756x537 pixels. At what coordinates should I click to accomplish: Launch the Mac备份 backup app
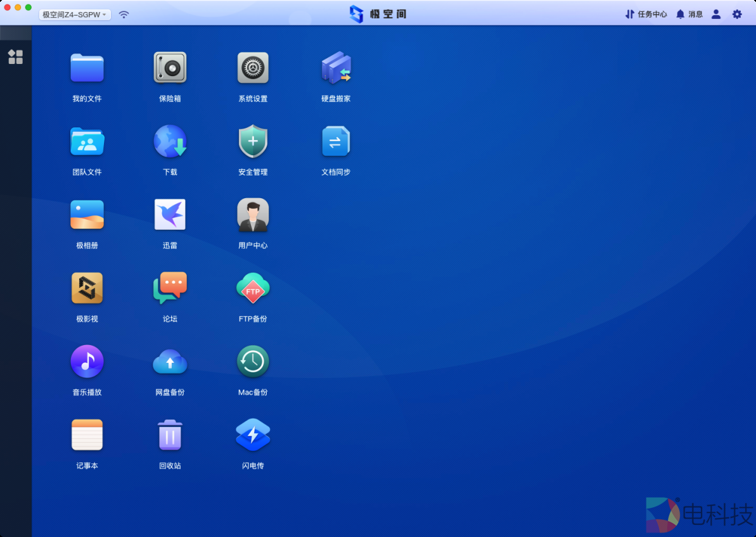pyautogui.click(x=253, y=362)
